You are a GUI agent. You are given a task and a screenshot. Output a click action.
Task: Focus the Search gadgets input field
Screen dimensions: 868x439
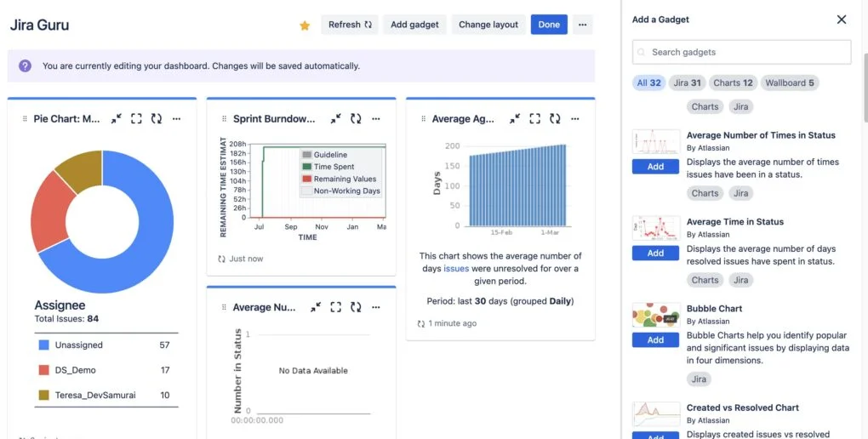click(742, 52)
